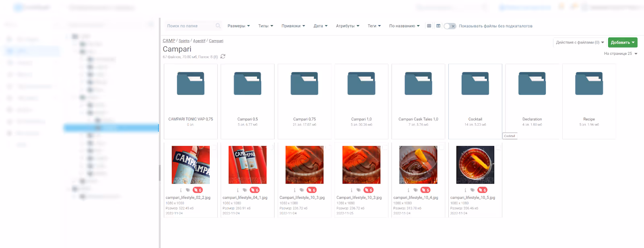Viewport: 644px width, 248px height.
Task: Open the Атрибуты filter dropdown
Action: [x=348, y=26]
